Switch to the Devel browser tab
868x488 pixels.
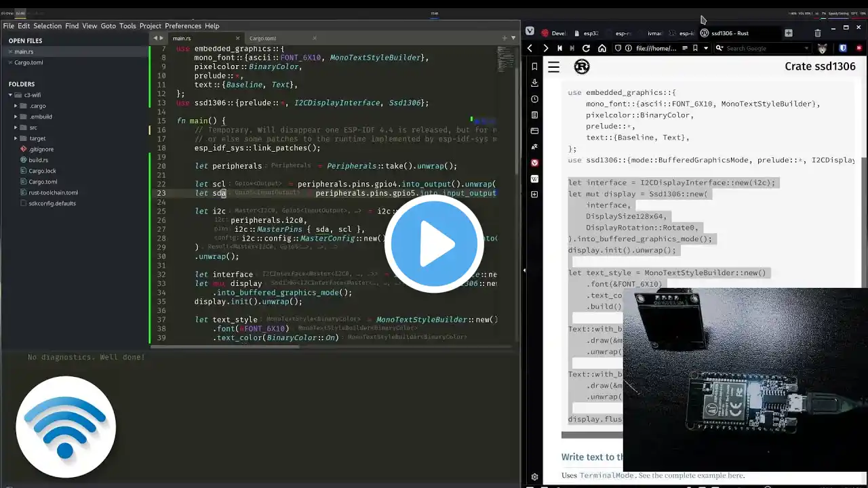553,33
